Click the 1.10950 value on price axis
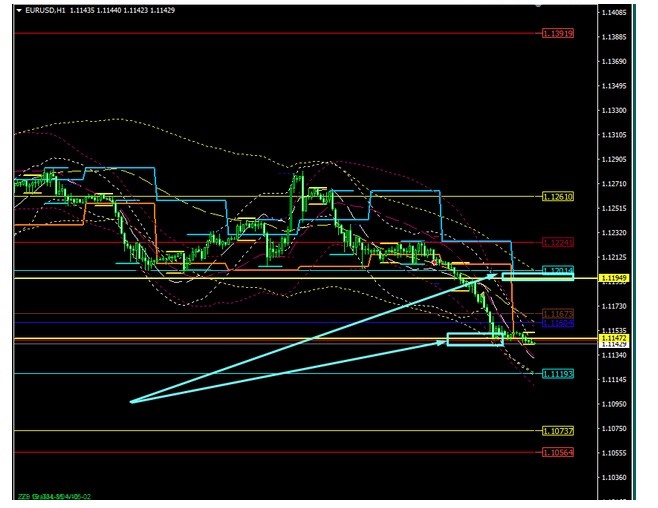 [x=612, y=405]
